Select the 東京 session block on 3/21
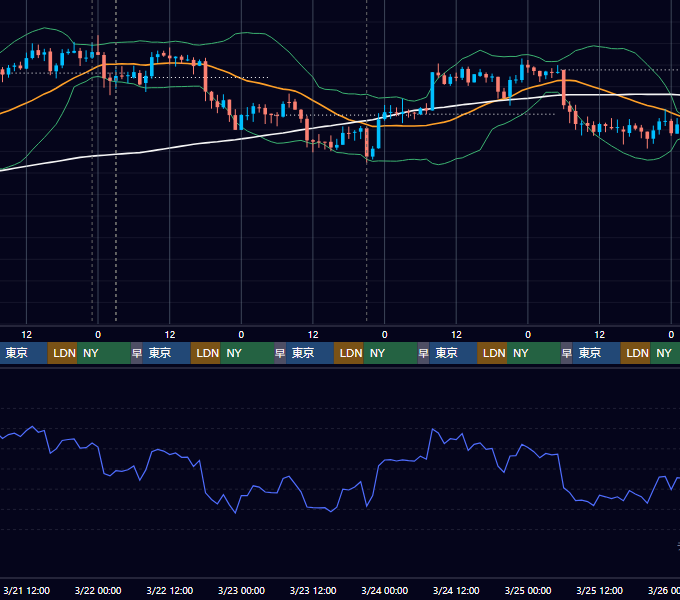This screenshot has height=600, width=680. 23,353
